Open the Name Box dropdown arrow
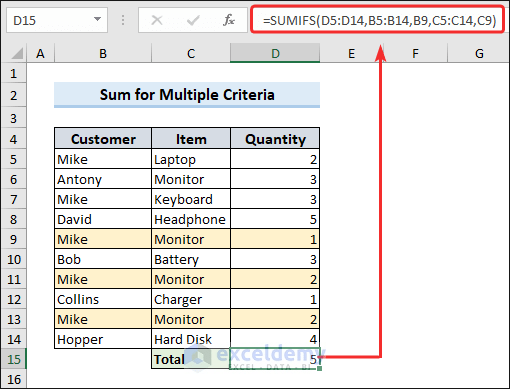 pyautogui.click(x=97, y=19)
